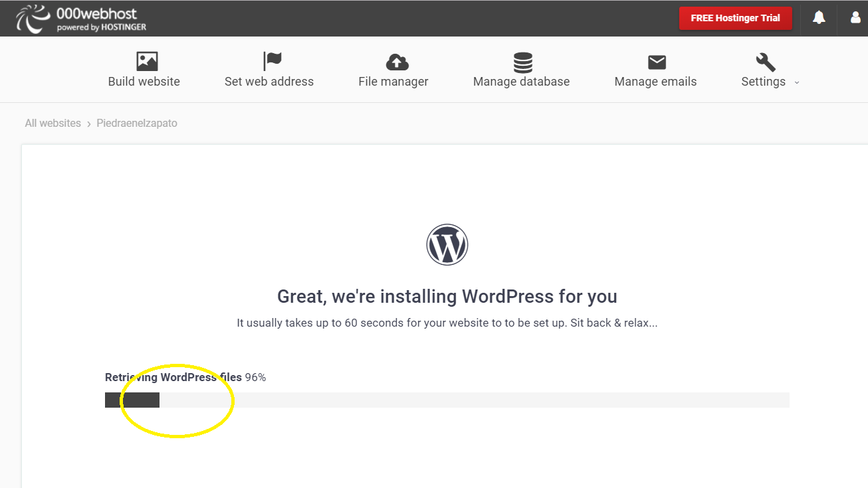The image size is (868, 488).
Task: Click the Retrieving WordPress files 96% text
Action: [x=185, y=376]
